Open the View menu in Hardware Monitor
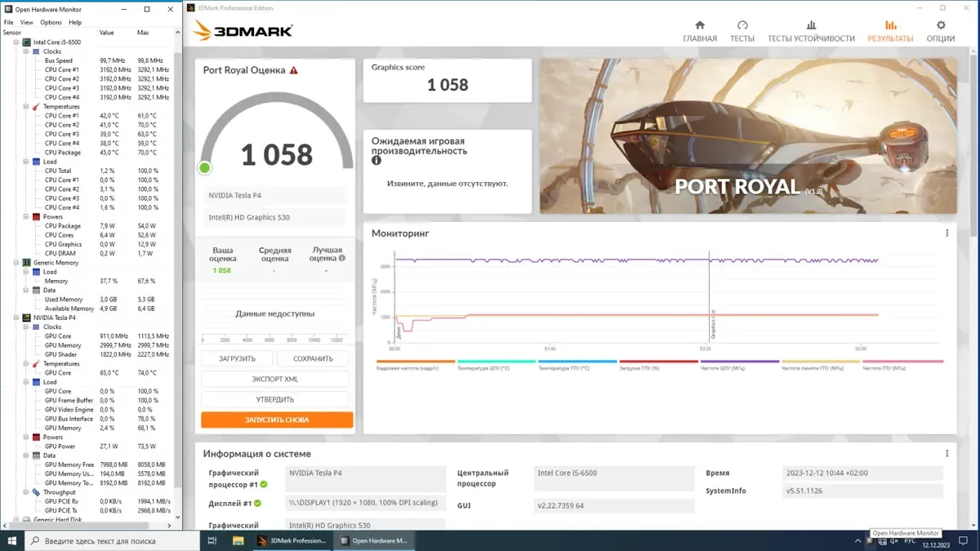Screen dimensions: 980x551 click(27, 23)
